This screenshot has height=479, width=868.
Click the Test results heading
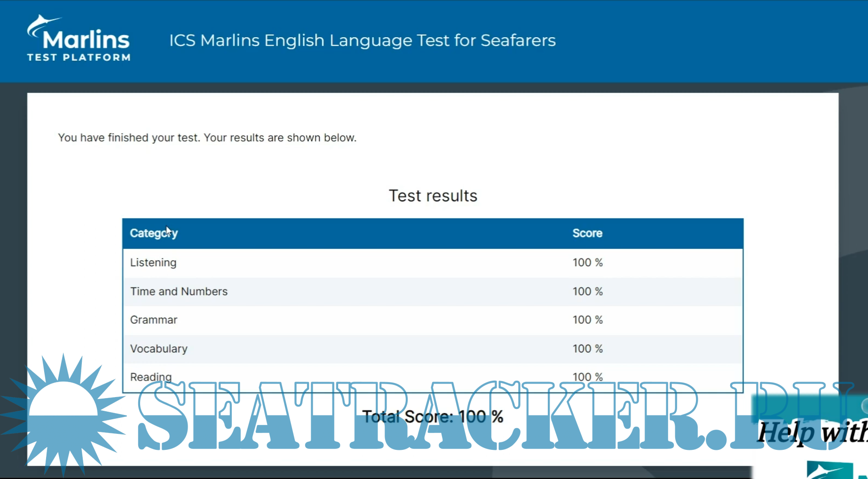[x=433, y=196]
